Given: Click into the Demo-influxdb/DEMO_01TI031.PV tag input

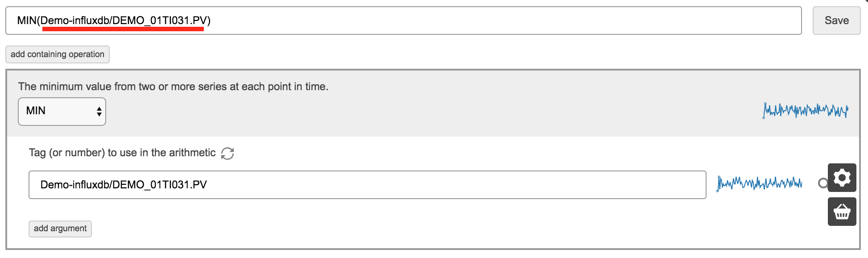Looking at the screenshot, I should pos(368,185).
